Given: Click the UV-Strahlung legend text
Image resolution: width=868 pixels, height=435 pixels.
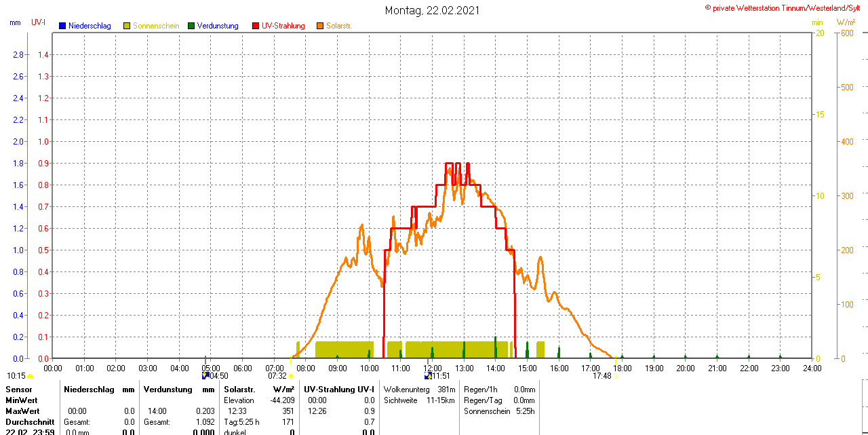Looking at the screenshot, I should (x=283, y=26).
